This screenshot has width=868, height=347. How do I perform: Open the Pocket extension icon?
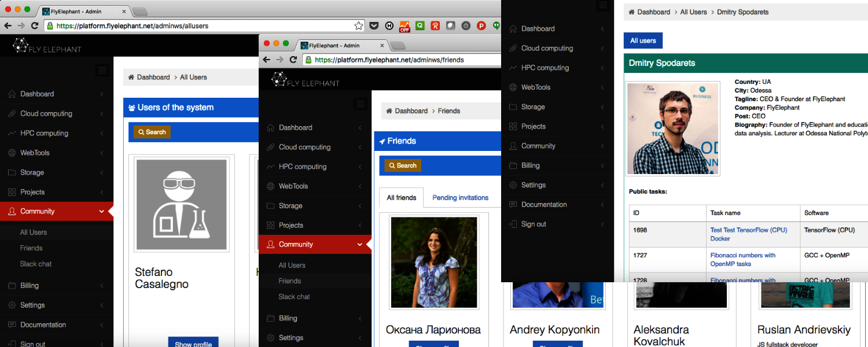374,25
